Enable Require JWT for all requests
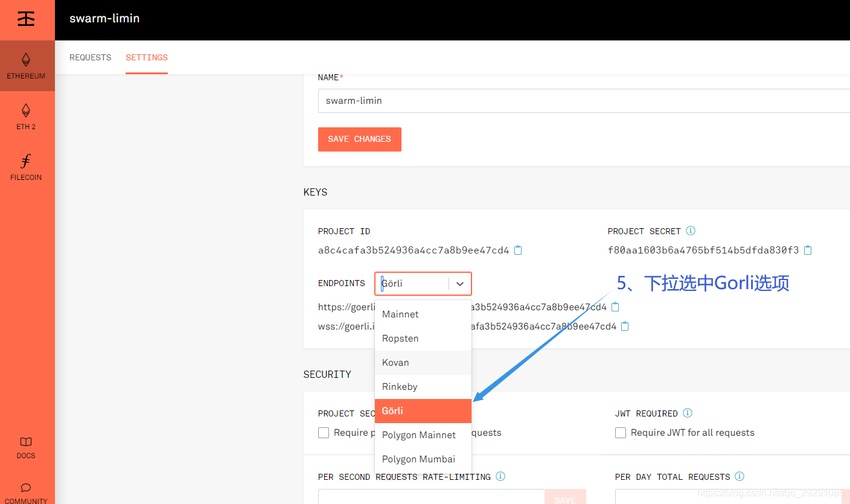The image size is (850, 504). (621, 433)
